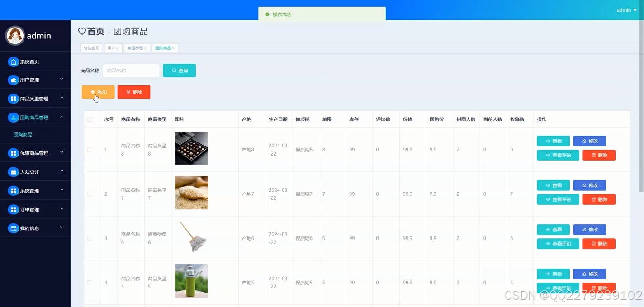Click the admin avatar in the sidebar
The image size is (644, 307).
pos(14,35)
